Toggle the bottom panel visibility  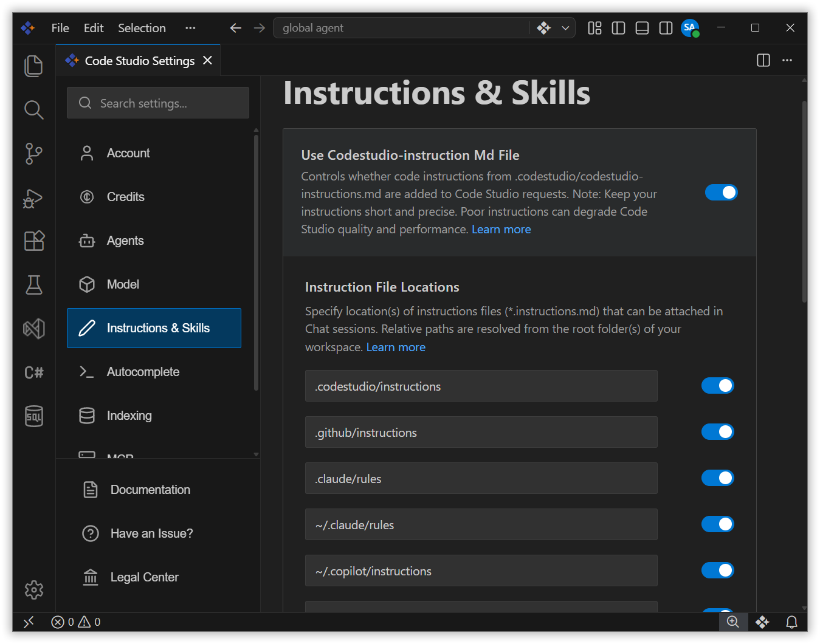point(642,28)
